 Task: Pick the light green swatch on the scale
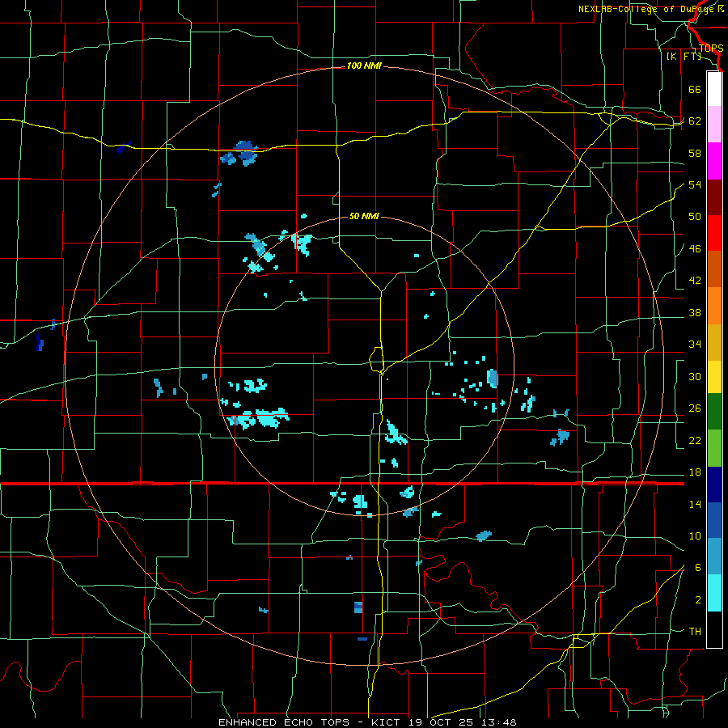click(714, 448)
